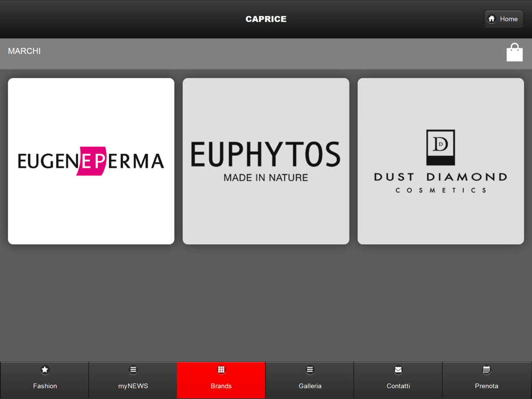Switch to the Fashion tab
Viewport: 532px width, 399px height.
click(45, 380)
